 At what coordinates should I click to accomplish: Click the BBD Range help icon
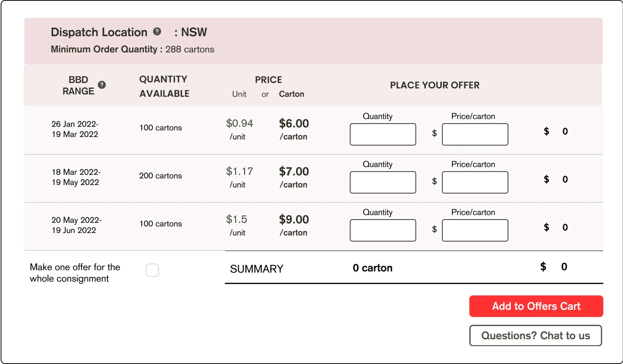coord(102,85)
